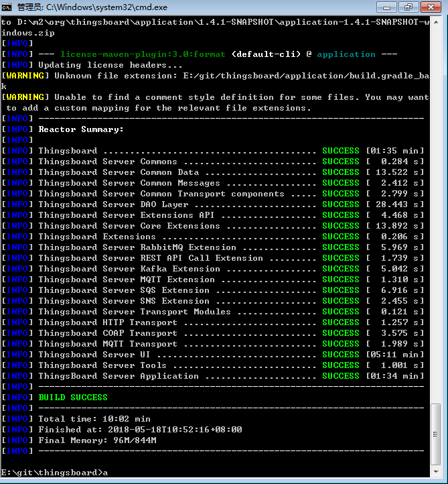Click the window title text cmd.exe
This screenshot has width=448, height=484.
coord(92,7)
